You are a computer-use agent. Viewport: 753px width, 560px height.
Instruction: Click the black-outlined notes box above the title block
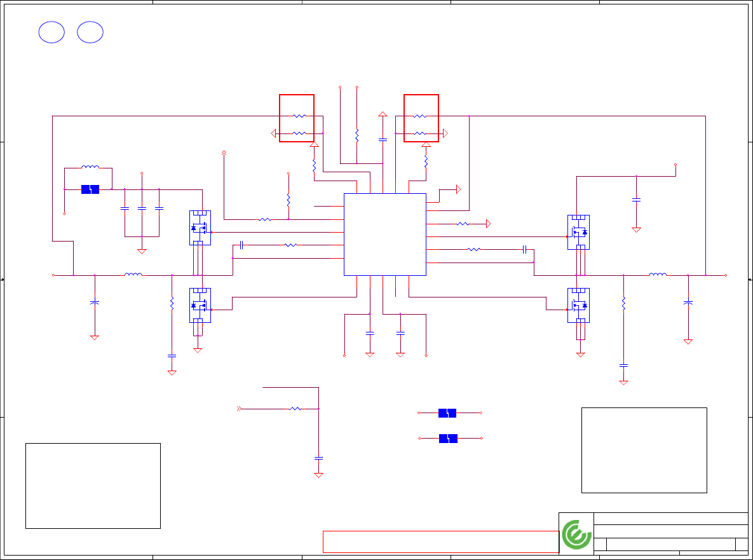click(x=644, y=451)
